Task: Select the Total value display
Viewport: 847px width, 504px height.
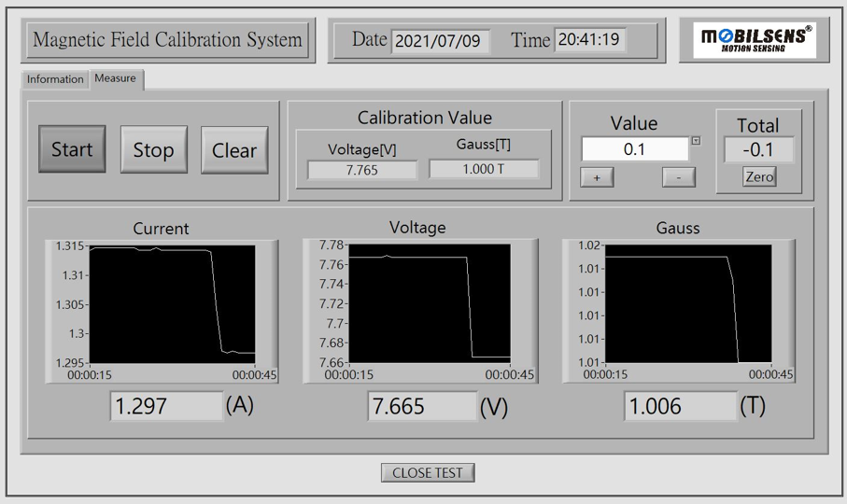Action: point(758,150)
